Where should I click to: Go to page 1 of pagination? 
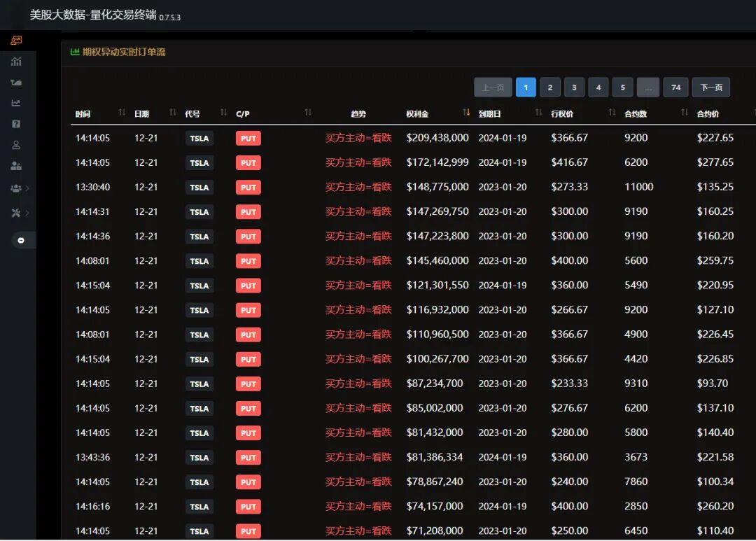click(x=526, y=87)
